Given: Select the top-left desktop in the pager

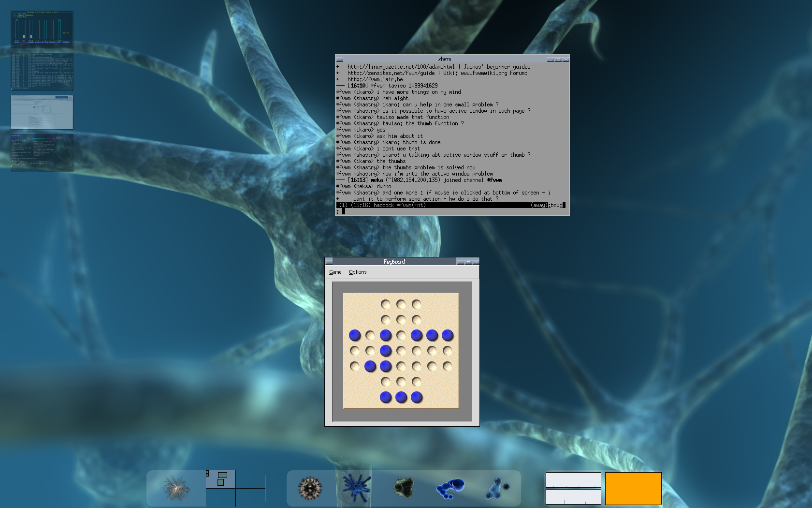Looking at the screenshot, I should pos(221,479).
